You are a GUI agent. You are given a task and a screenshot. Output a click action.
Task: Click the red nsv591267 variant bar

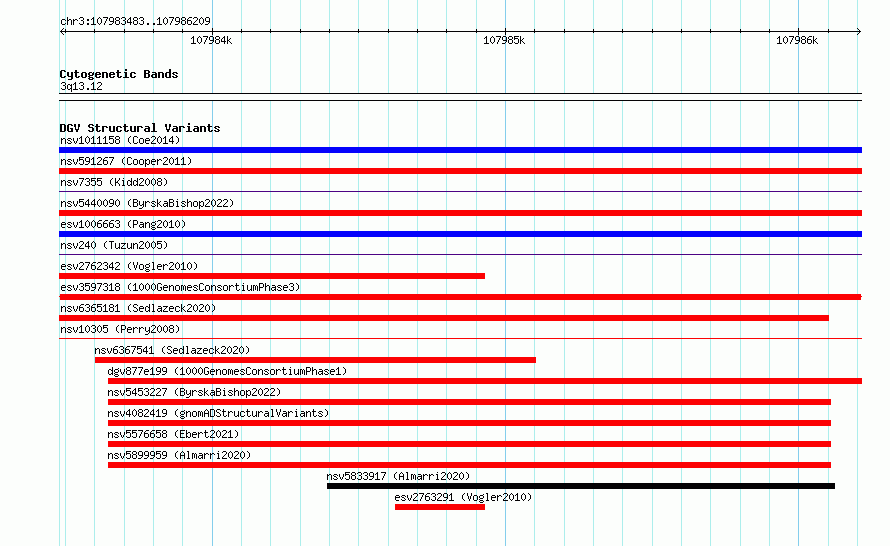[x=460, y=171]
